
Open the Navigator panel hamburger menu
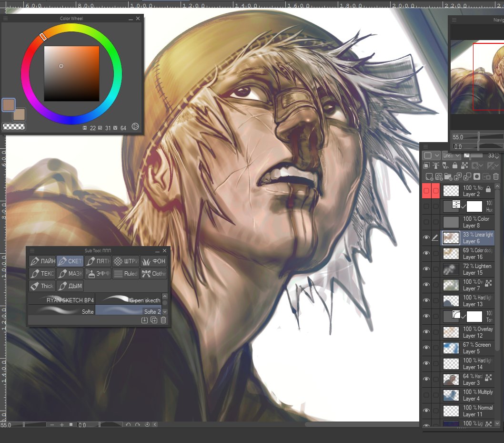click(454, 20)
